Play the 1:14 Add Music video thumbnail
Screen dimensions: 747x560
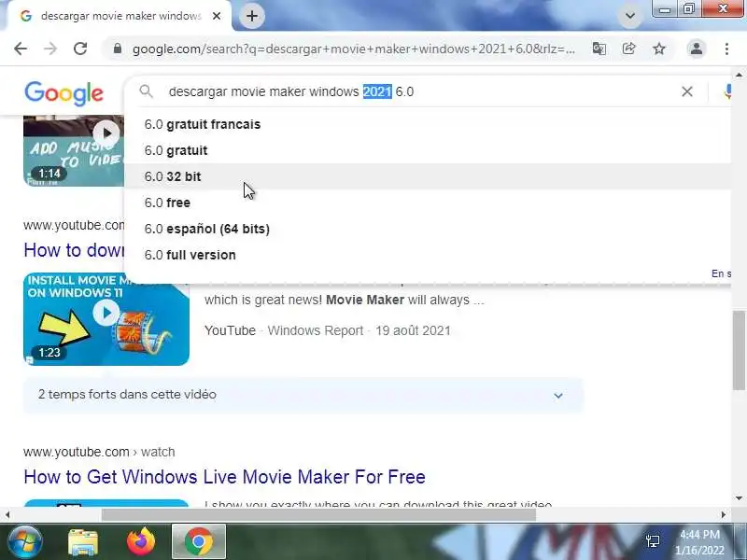[x=74, y=150]
